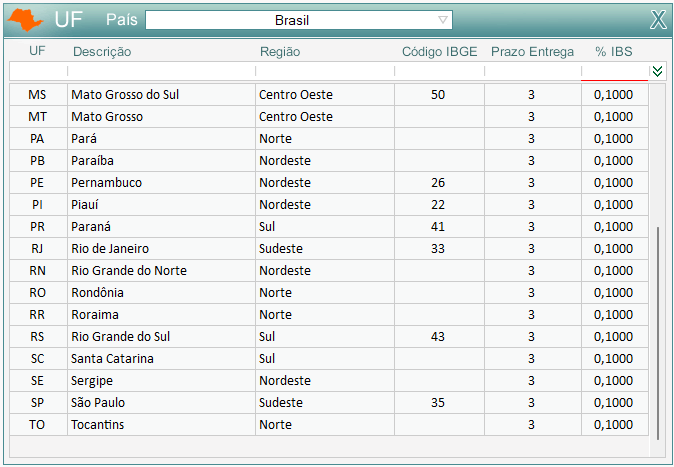Click the % IBS filter input field
This screenshot has width=674, height=467.
613,72
